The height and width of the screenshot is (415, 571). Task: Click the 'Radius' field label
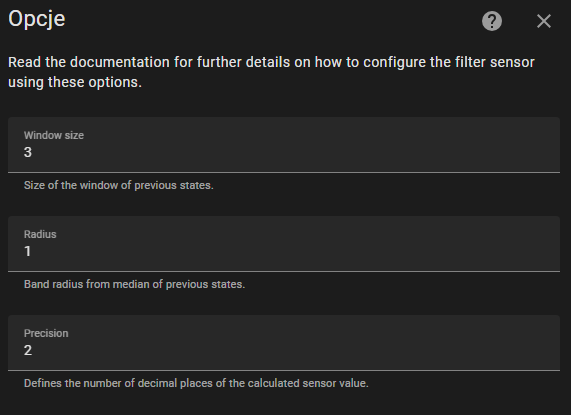[x=40, y=234]
